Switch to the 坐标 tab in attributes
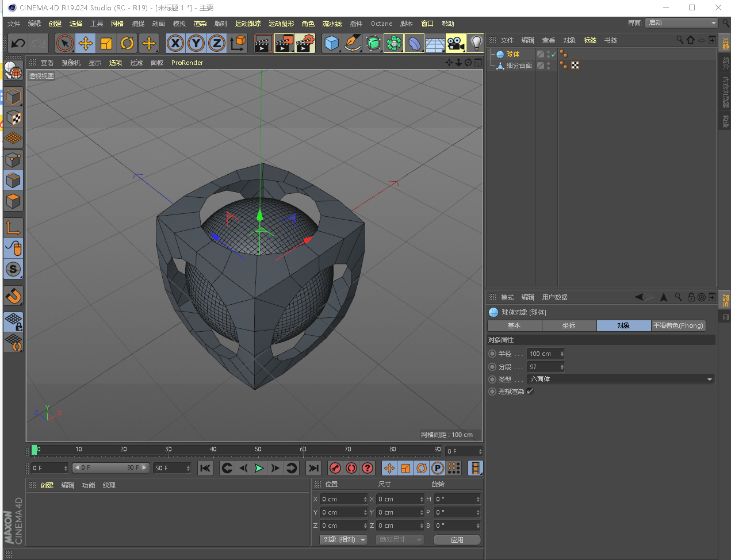The height and width of the screenshot is (560, 731). 569,326
